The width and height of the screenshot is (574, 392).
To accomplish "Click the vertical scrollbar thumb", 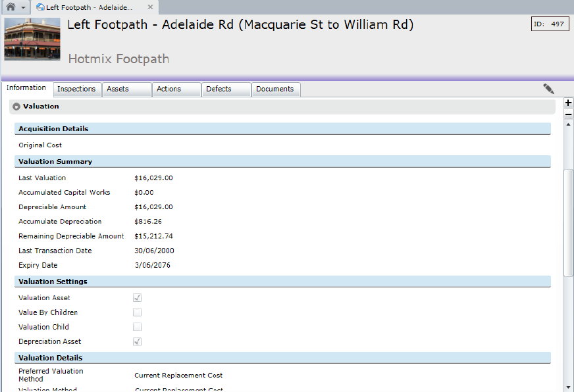I will click(x=568, y=223).
